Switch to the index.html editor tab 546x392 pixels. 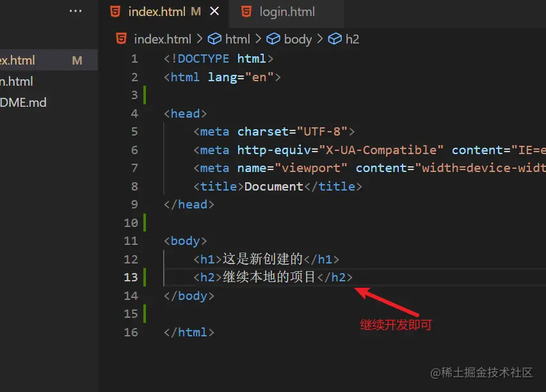point(165,13)
